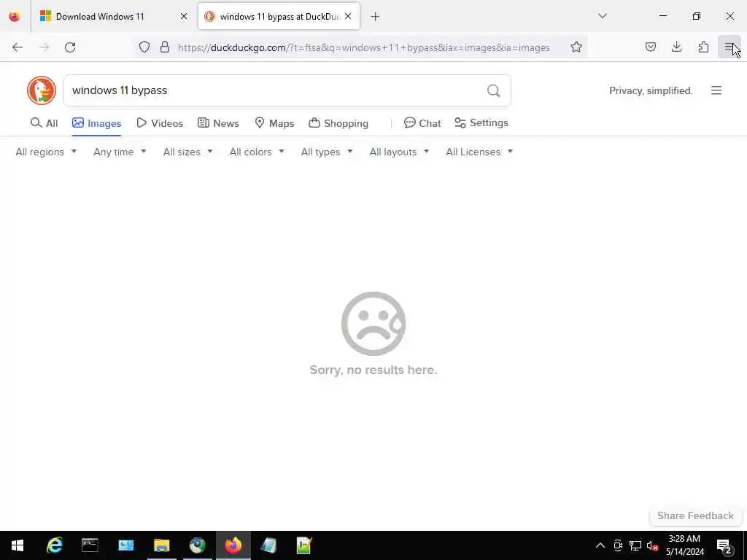Expand the All sizes filter

[187, 152]
